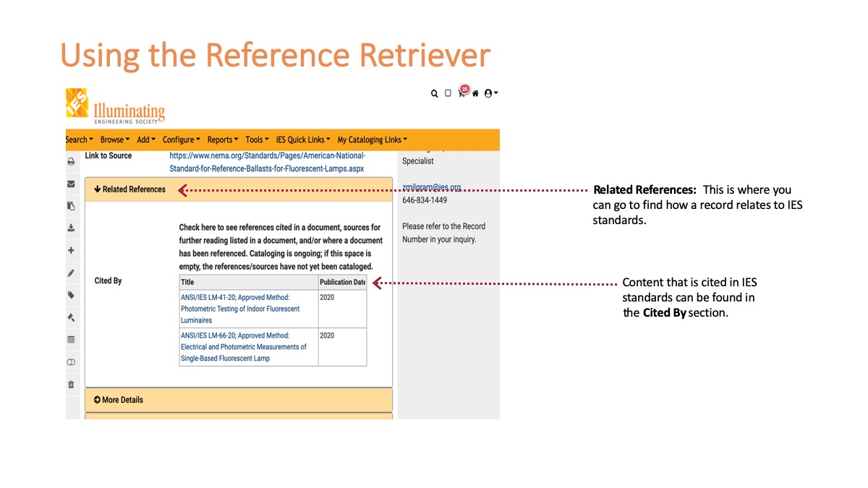Click phone number 646-834-1449

(425, 200)
